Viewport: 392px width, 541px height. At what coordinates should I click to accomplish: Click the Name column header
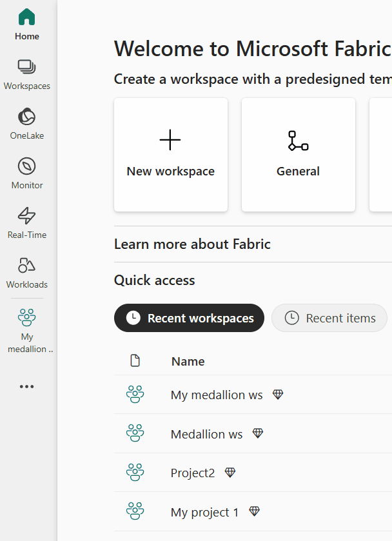(188, 361)
